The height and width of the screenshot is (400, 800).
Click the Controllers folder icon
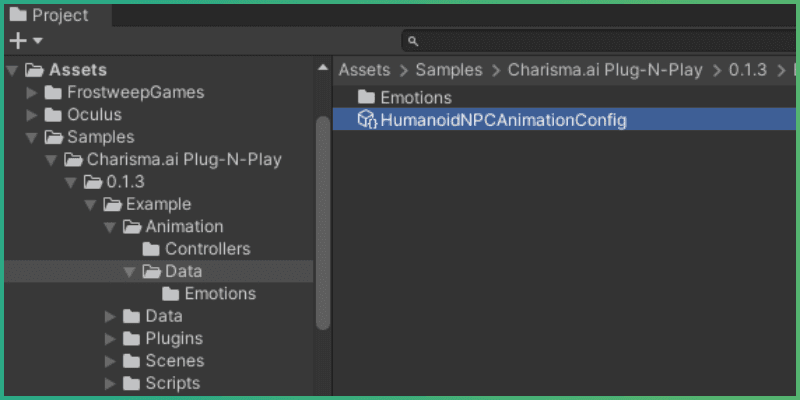tap(152, 249)
